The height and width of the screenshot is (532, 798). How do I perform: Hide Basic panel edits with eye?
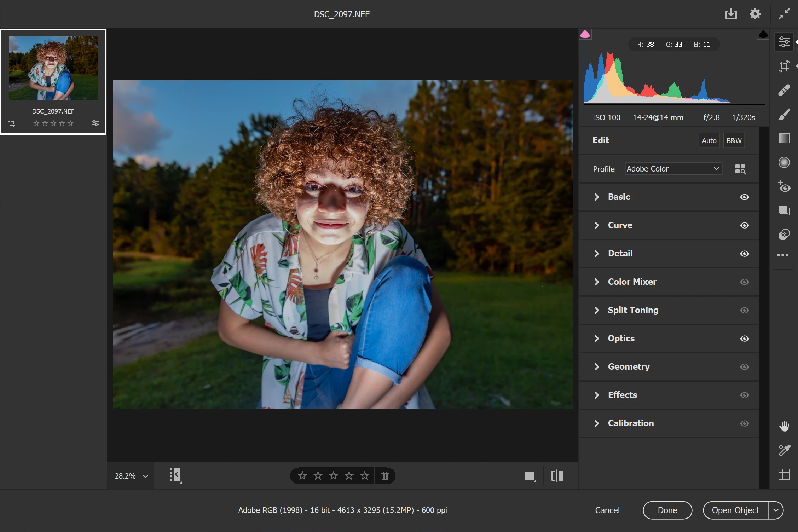tap(744, 197)
